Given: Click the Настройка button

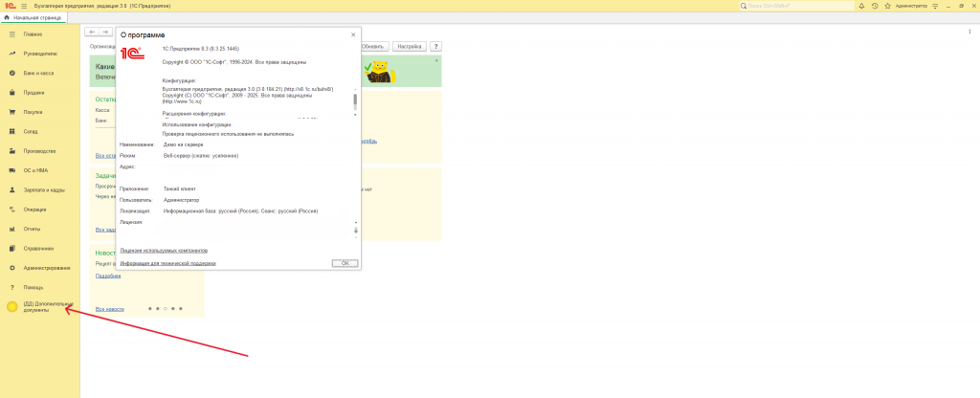Looking at the screenshot, I should point(410,46).
